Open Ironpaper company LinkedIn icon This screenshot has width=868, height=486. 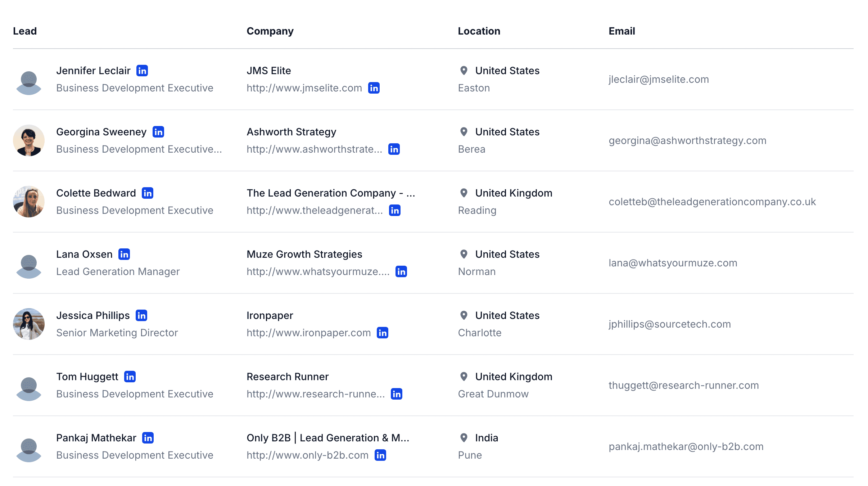tap(383, 333)
